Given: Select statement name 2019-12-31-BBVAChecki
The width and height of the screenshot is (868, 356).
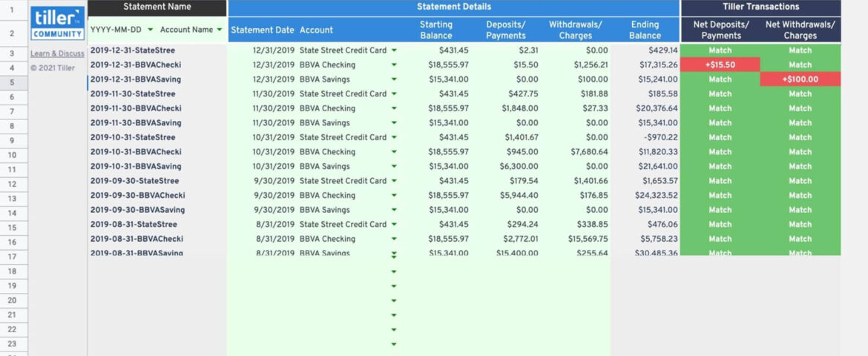Looking at the screenshot, I should pos(136,65).
